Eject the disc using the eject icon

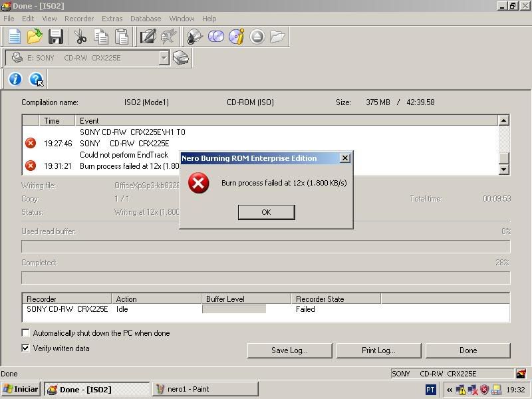coord(257,37)
